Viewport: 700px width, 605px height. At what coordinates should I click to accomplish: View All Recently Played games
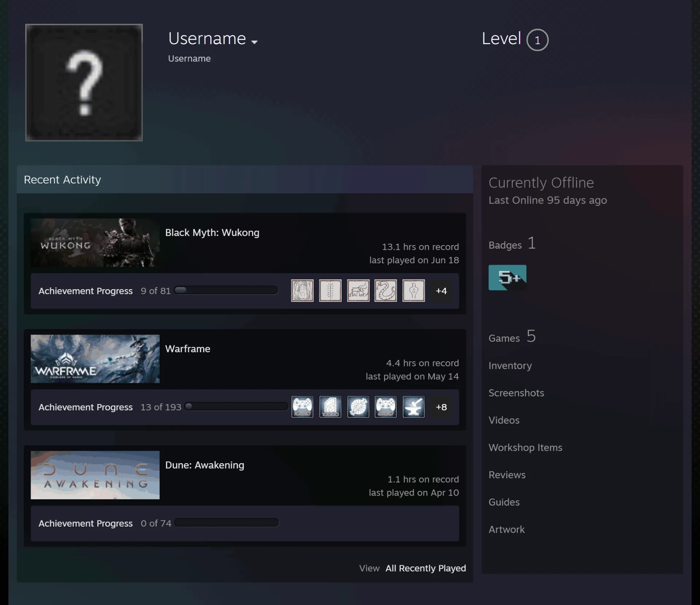[x=425, y=568]
